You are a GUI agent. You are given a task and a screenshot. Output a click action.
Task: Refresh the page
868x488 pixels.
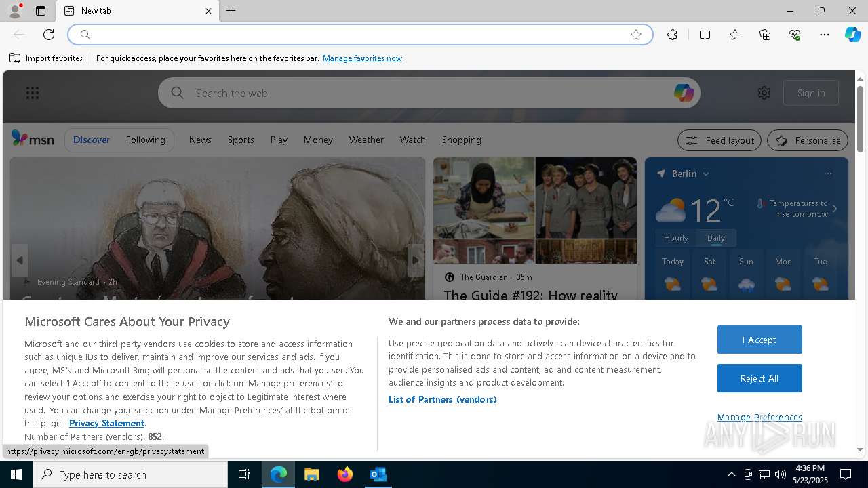(x=49, y=35)
